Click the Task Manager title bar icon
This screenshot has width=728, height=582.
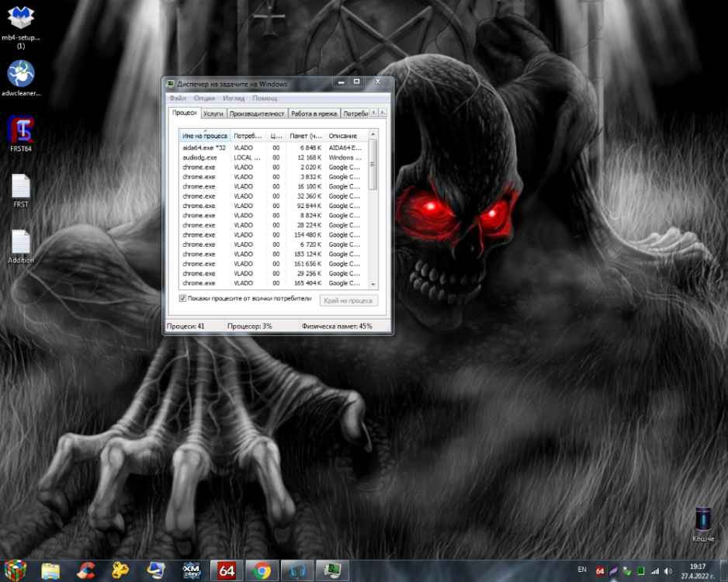(171, 84)
